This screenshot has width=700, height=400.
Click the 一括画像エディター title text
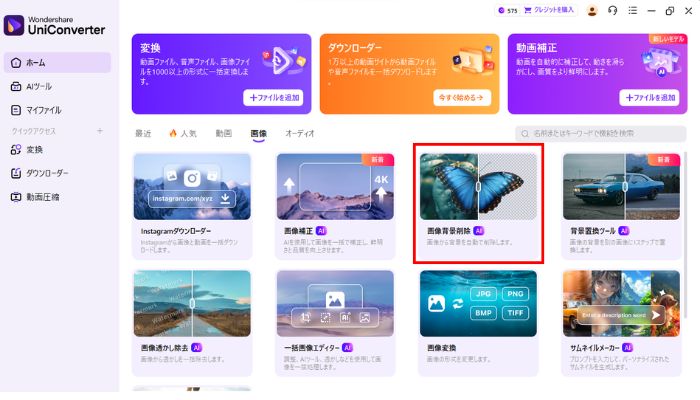click(x=312, y=348)
